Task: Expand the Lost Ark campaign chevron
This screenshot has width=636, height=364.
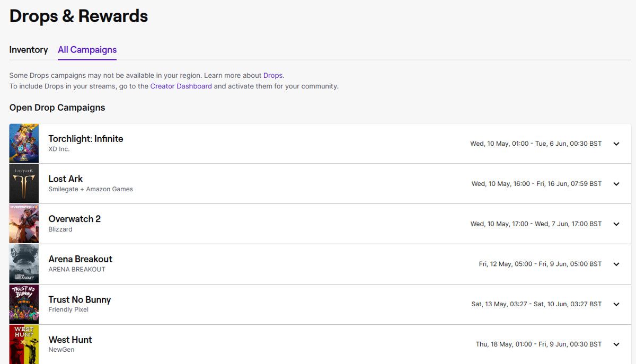Action: tap(616, 184)
